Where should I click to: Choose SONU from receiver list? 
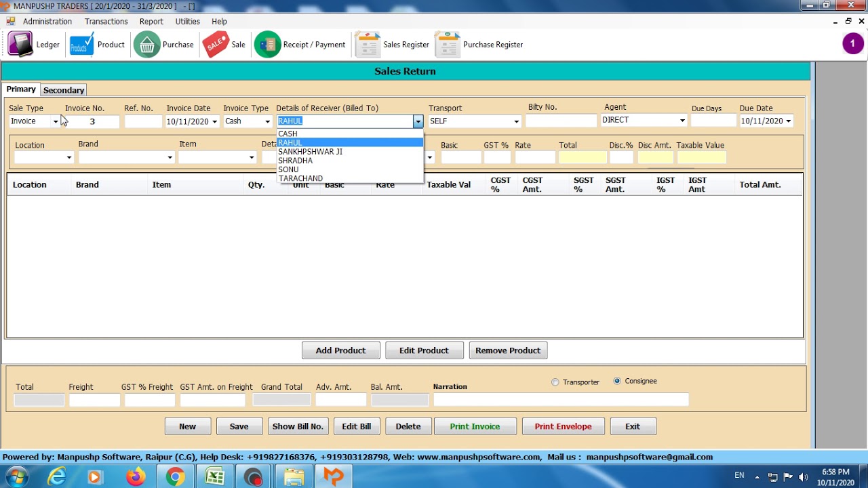point(350,169)
